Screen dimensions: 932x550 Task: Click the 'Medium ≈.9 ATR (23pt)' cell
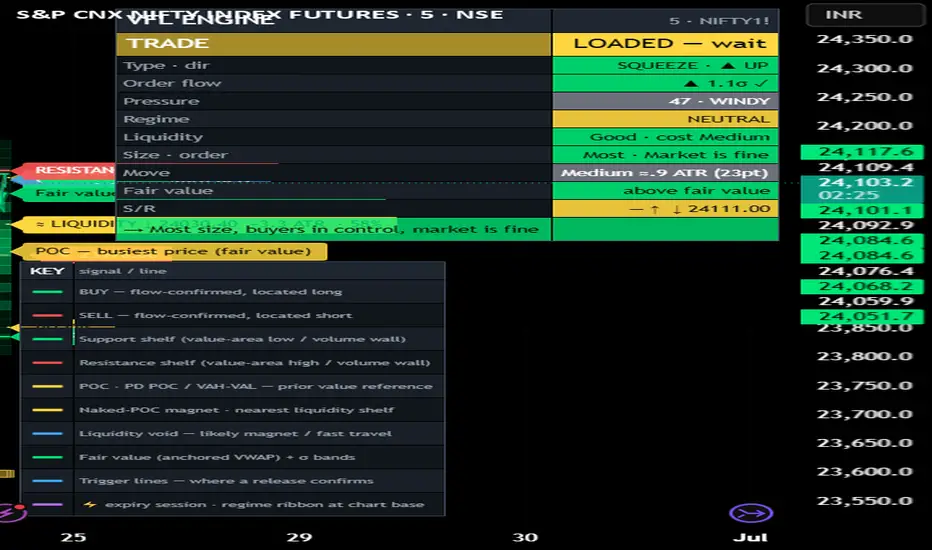point(666,172)
